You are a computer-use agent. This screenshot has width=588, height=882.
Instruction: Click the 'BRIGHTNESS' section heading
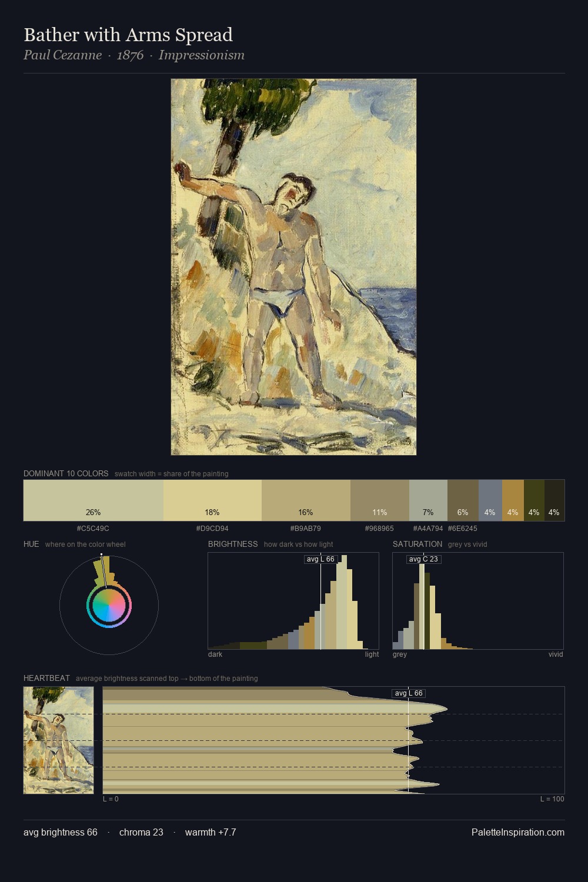(x=233, y=544)
